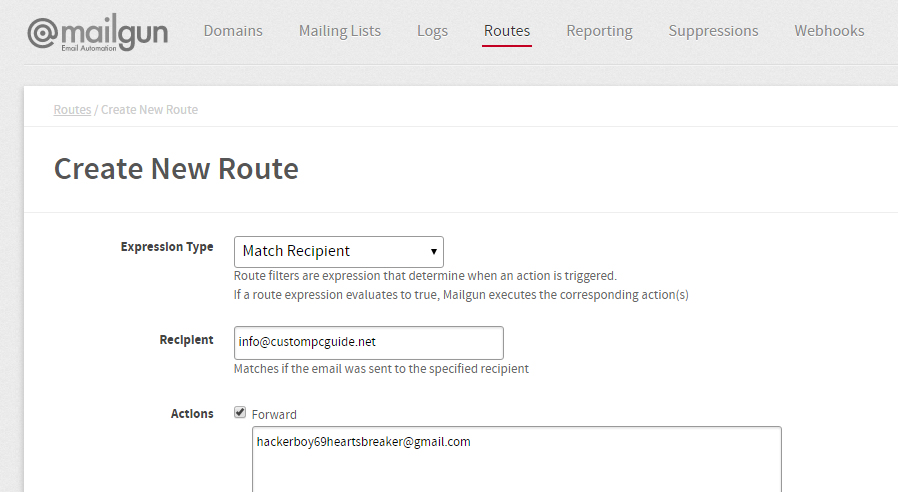Click the Create New Route heading

click(x=176, y=169)
